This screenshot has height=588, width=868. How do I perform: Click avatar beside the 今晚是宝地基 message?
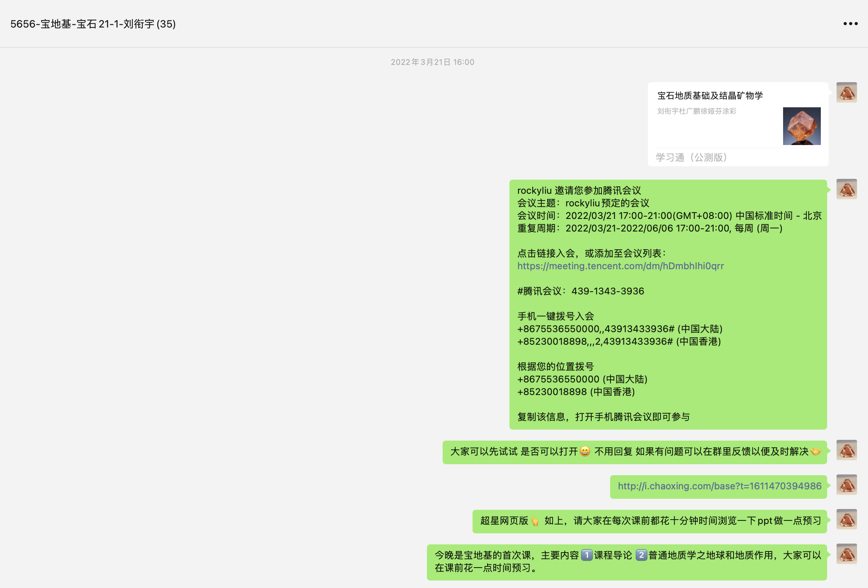(846, 554)
